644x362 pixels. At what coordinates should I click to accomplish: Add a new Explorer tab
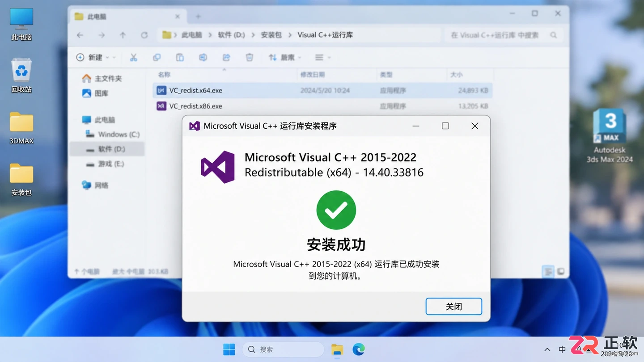(x=198, y=17)
